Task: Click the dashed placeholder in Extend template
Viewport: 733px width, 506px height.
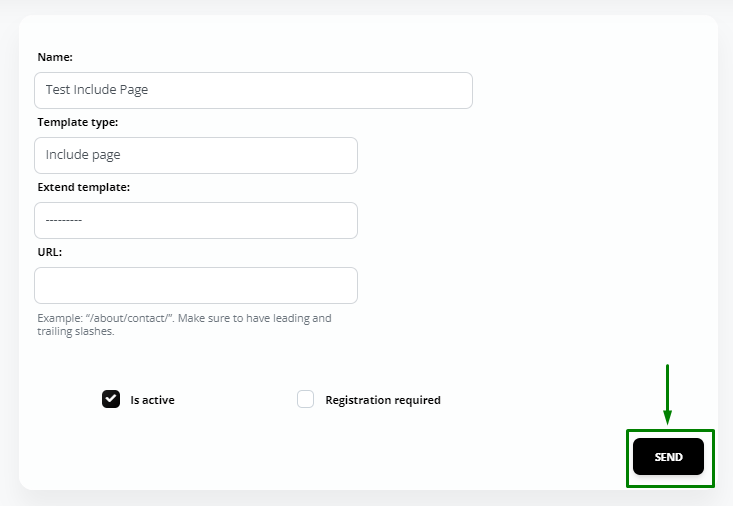Action: pyautogui.click(x=64, y=220)
